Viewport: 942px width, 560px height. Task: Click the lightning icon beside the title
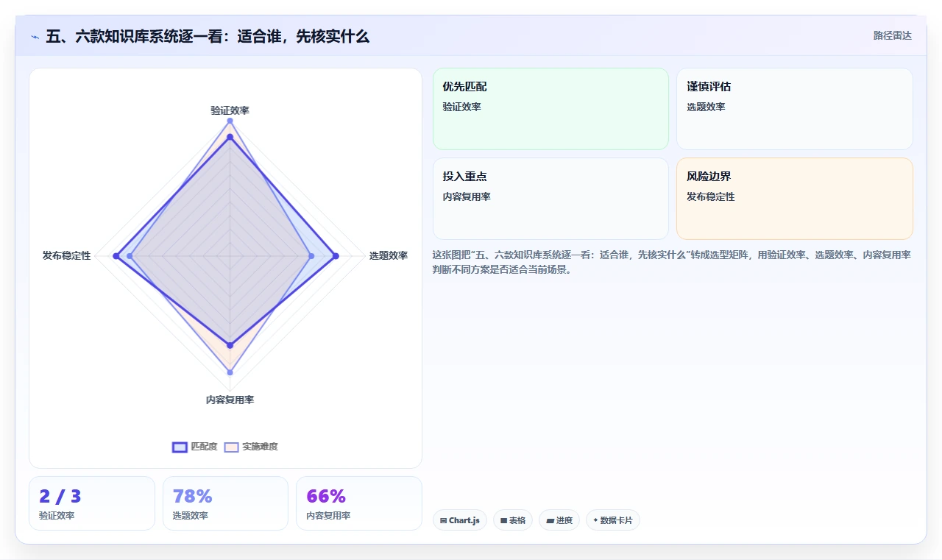pyautogui.click(x=35, y=37)
